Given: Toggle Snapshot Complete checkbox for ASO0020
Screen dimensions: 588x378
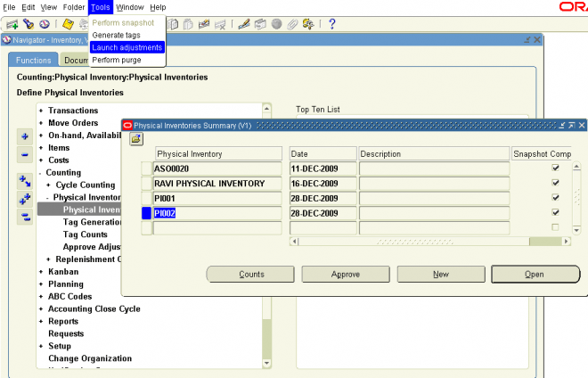Looking at the screenshot, I should click(555, 168).
